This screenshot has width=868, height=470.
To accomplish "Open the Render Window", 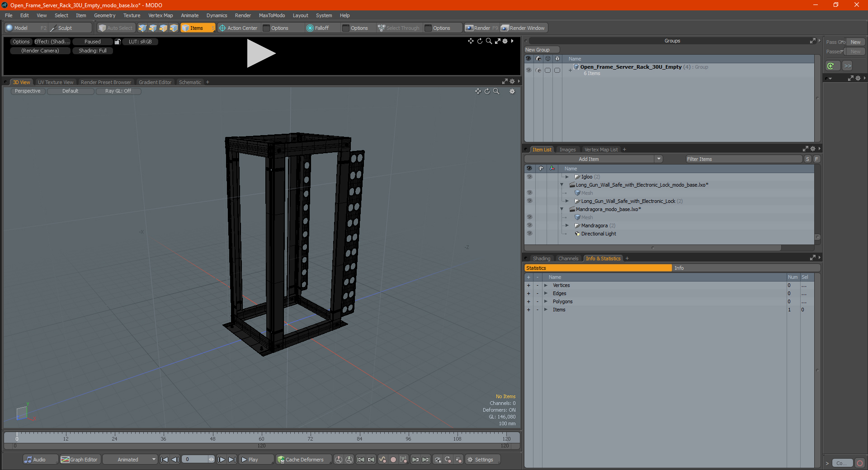I will pyautogui.click(x=523, y=28).
